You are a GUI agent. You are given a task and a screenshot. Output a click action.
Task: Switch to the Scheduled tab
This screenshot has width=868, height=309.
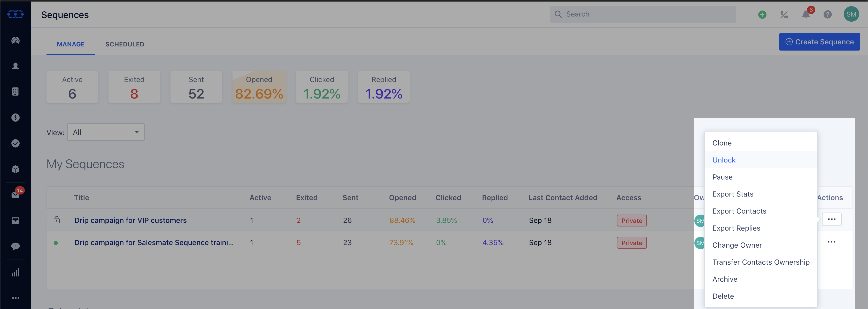pyautogui.click(x=125, y=44)
